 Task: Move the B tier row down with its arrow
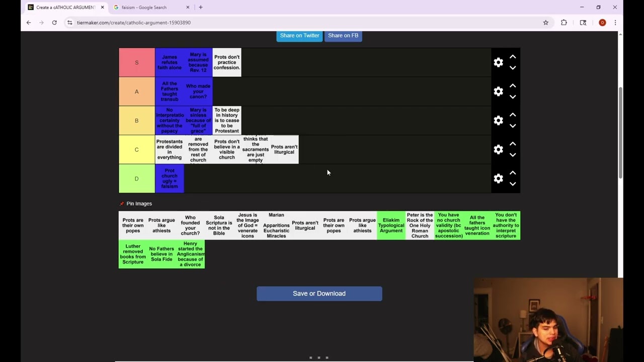513,126
